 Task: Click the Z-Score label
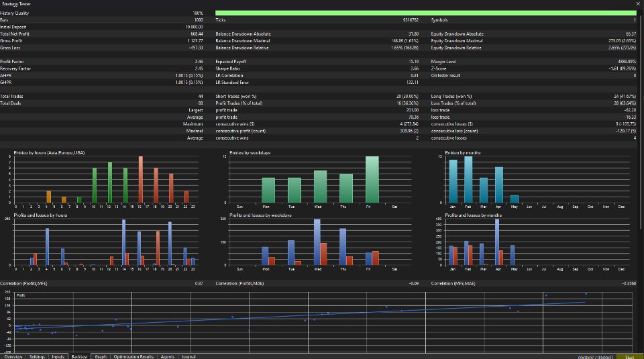coord(438,68)
